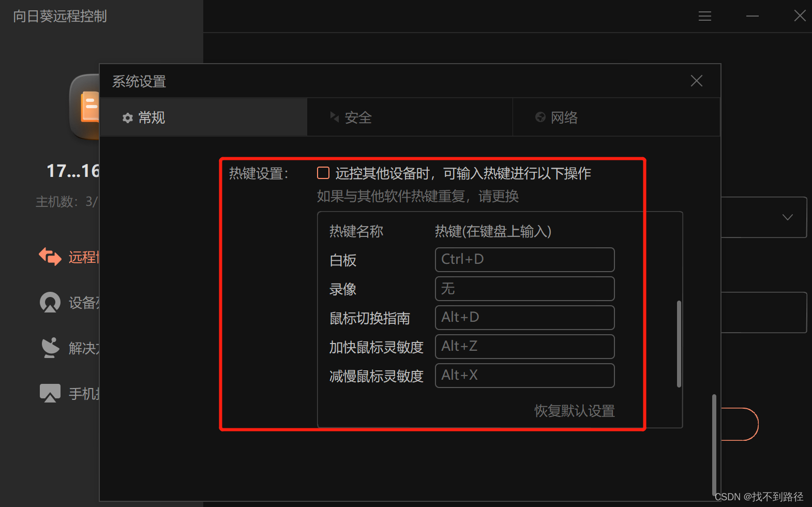Click the 远程 arrows icon in sidebar

tap(50, 257)
